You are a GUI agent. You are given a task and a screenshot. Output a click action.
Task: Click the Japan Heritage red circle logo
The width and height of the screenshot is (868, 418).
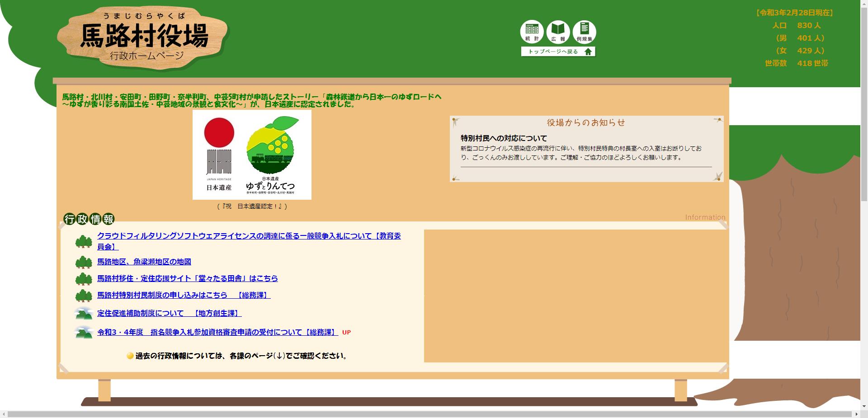[219, 133]
